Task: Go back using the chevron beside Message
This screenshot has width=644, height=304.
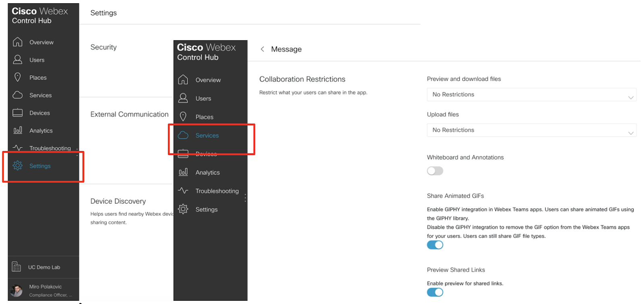Action: pyautogui.click(x=262, y=49)
